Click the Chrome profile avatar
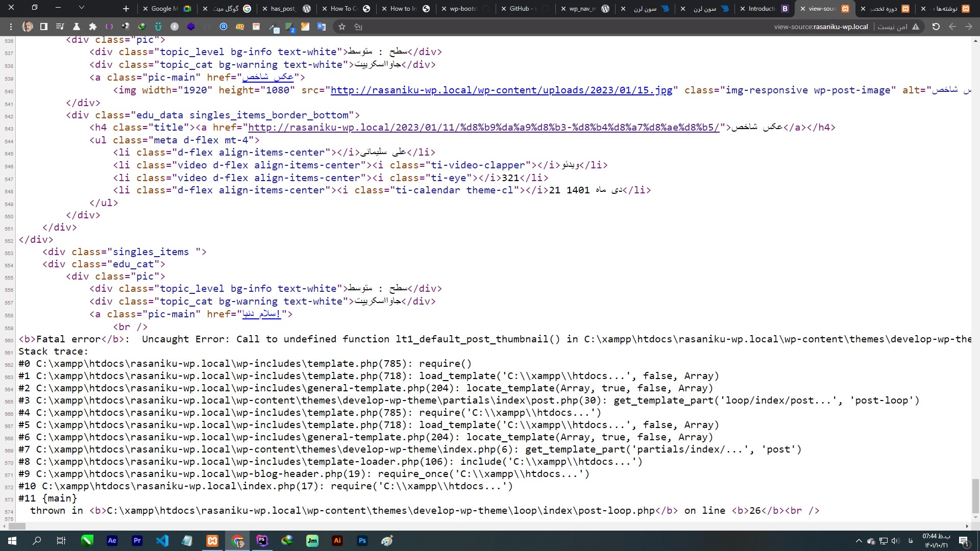980x551 pixels. coord(28,27)
